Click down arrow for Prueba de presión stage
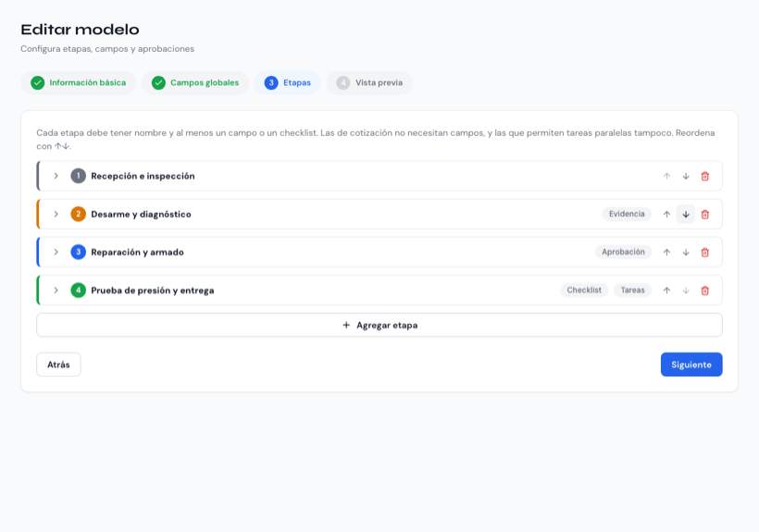 tap(686, 291)
